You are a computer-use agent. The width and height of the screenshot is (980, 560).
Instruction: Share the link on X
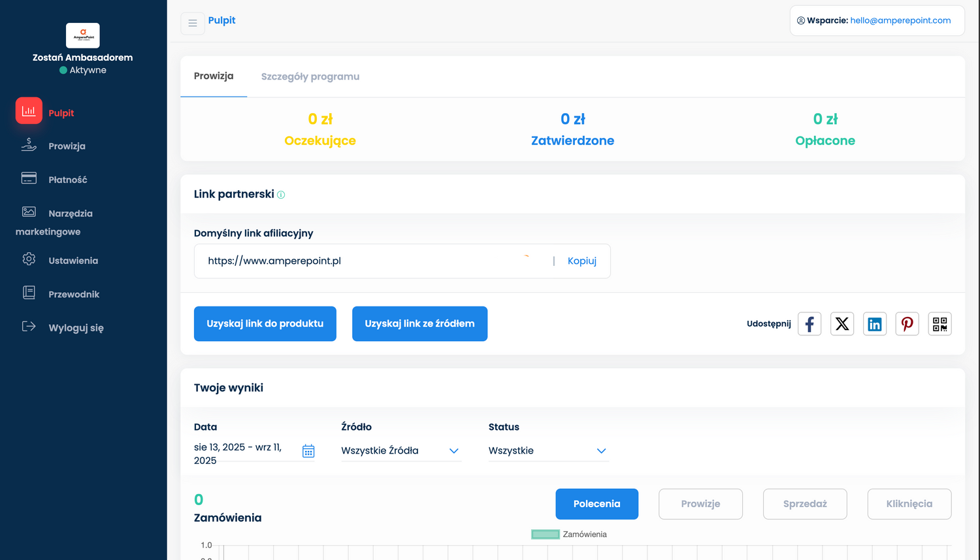point(842,324)
